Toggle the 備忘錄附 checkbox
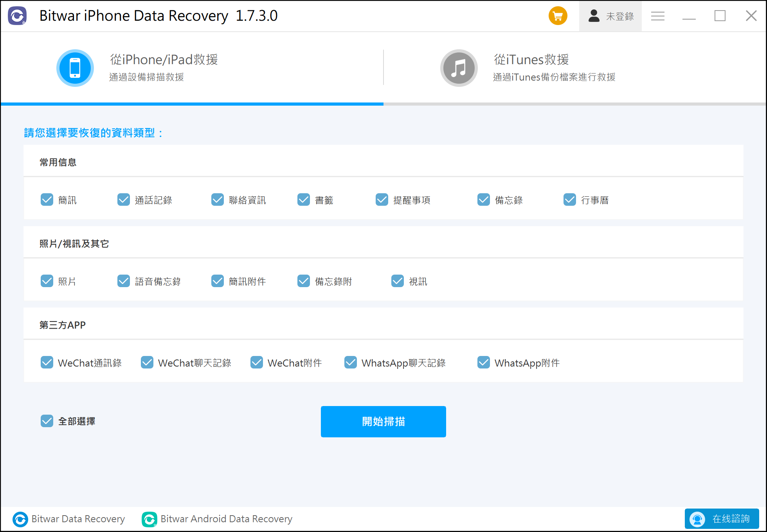The width and height of the screenshot is (767, 532). click(x=304, y=281)
